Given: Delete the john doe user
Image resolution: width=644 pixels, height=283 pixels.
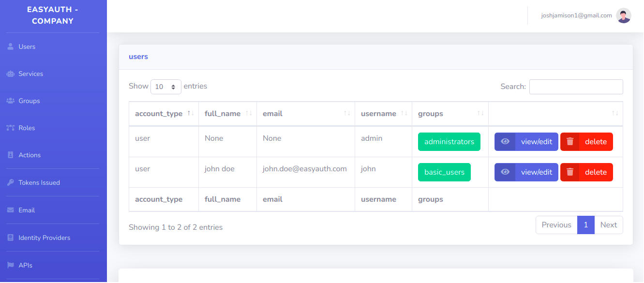Looking at the screenshot, I should coord(586,172).
